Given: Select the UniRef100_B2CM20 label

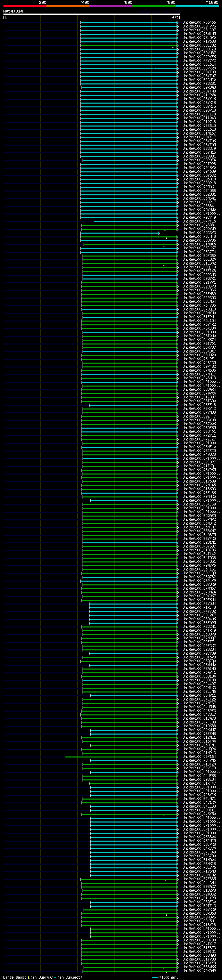Looking at the screenshot, I should tap(199, 80).
